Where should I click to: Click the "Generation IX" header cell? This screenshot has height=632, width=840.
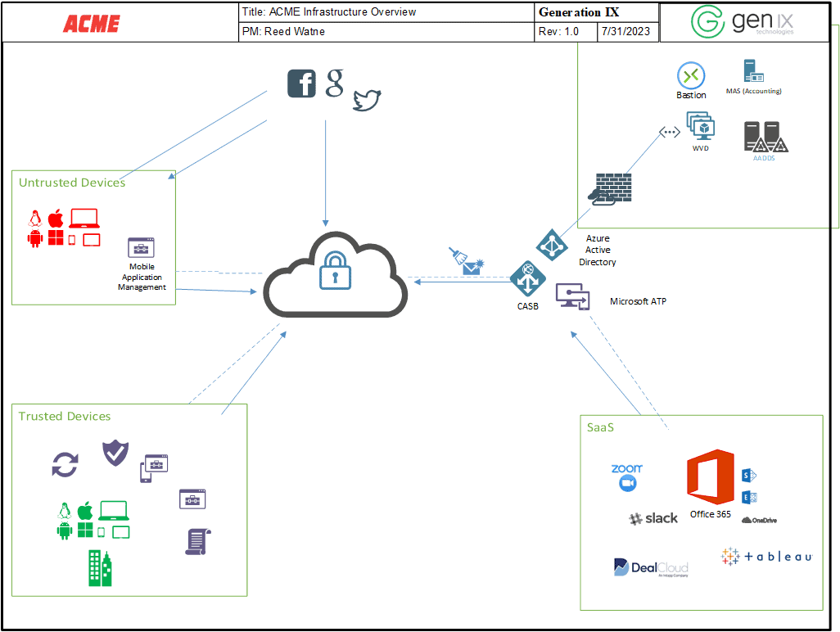[x=596, y=12]
